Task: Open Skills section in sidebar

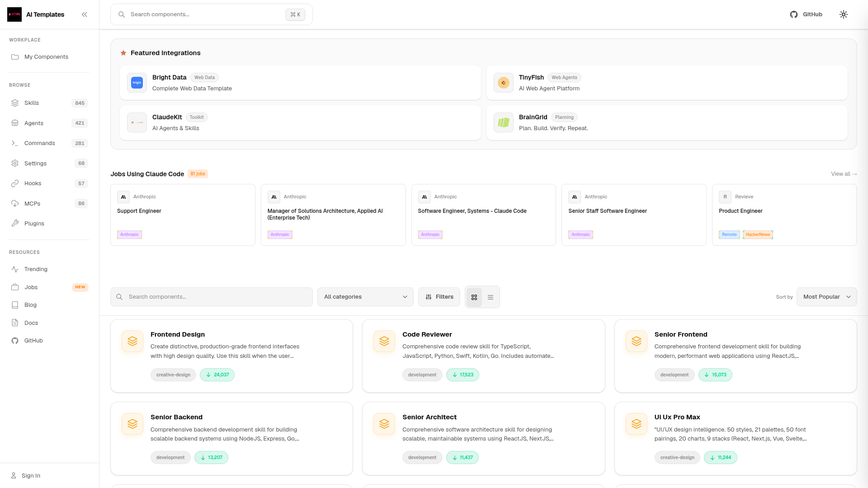Action: 49,103
